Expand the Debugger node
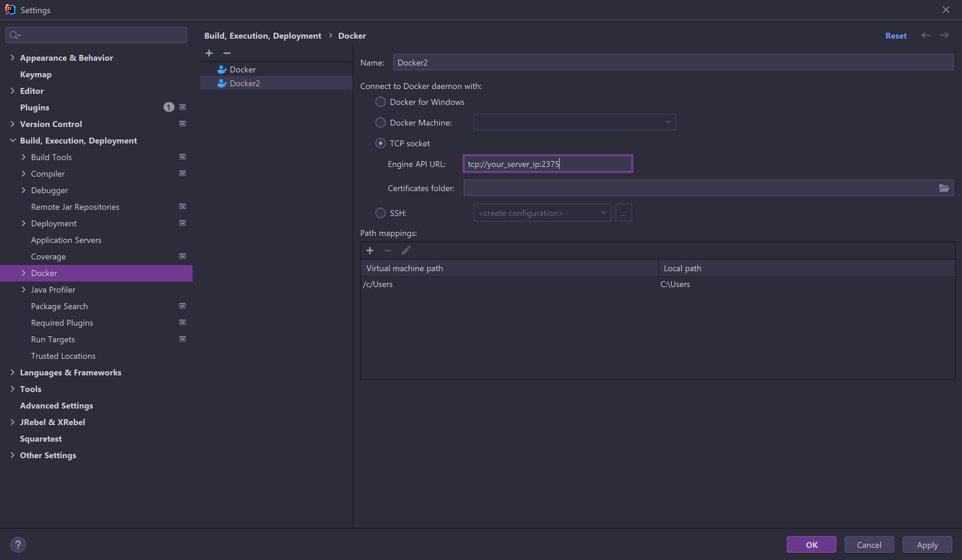This screenshot has width=962, height=560. 23,190
